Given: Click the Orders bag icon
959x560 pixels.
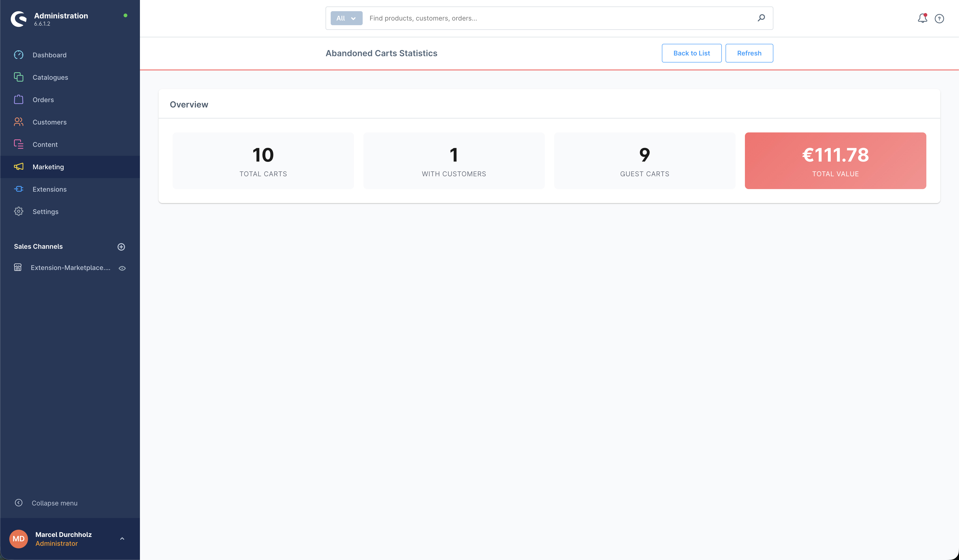Looking at the screenshot, I should (19, 100).
